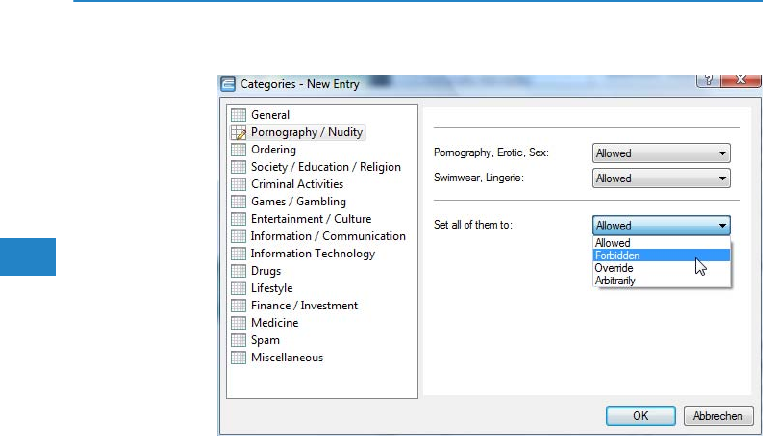Cancel the dialog with Abbrechen

pyautogui.click(x=718, y=416)
